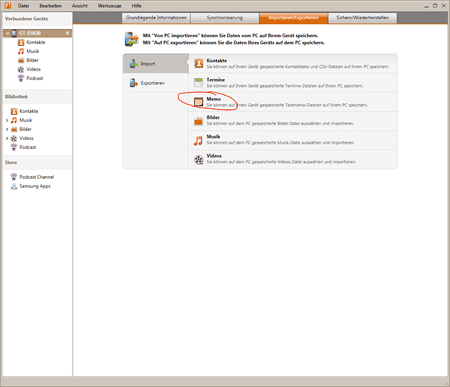The width and height of the screenshot is (450, 387).
Task: Click the PC-device transfer icon beside instructions
Action: click(x=131, y=39)
